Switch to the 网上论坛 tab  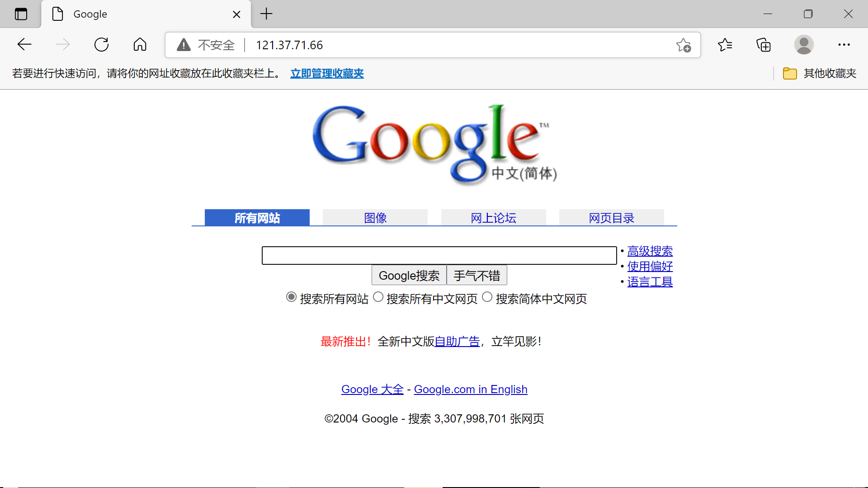493,218
